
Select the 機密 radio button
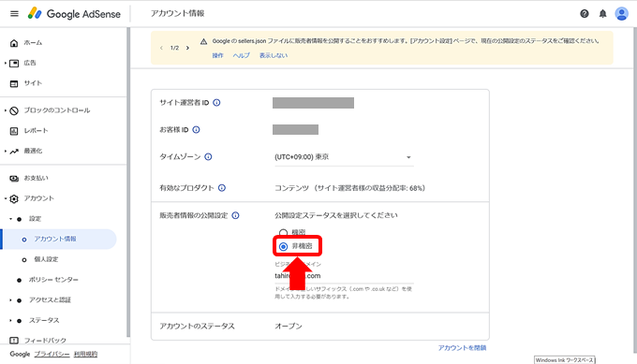[x=283, y=233]
